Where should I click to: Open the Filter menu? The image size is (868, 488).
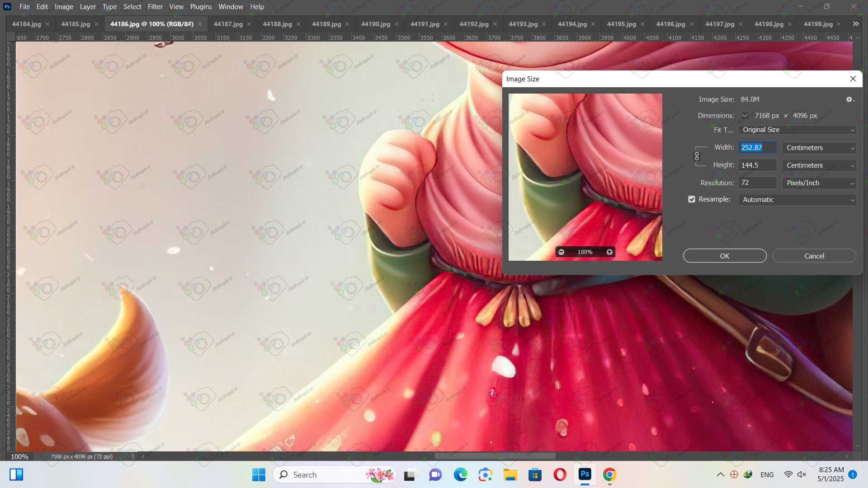pyautogui.click(x=155, y=7)
